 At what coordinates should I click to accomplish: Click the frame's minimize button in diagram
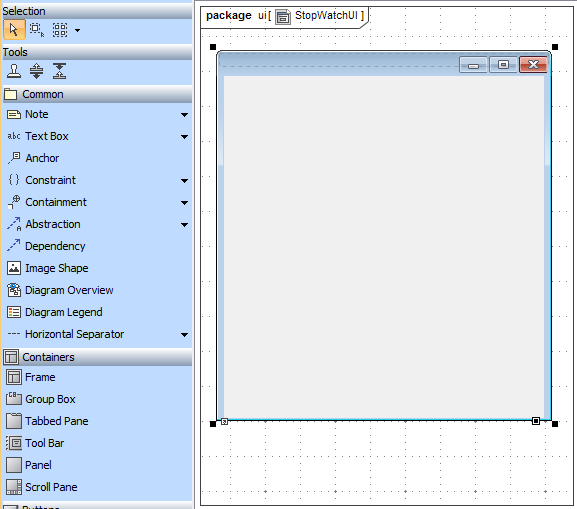(x=473, y=65)
